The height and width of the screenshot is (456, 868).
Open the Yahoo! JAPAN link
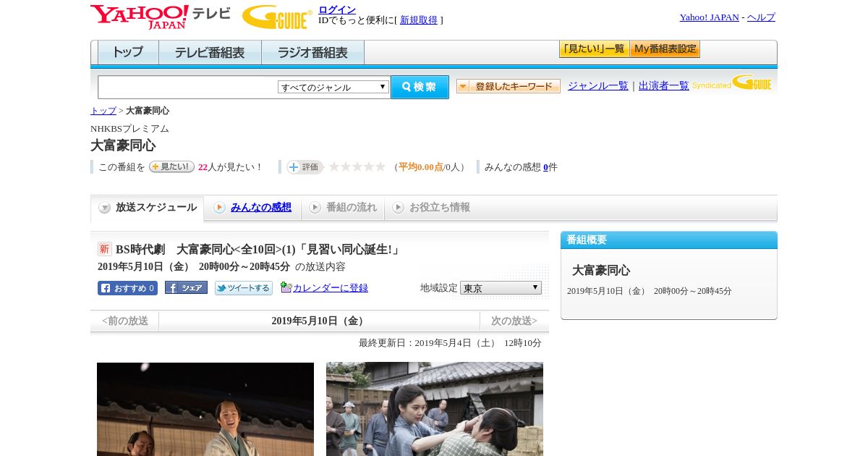[x=710, y=17]
